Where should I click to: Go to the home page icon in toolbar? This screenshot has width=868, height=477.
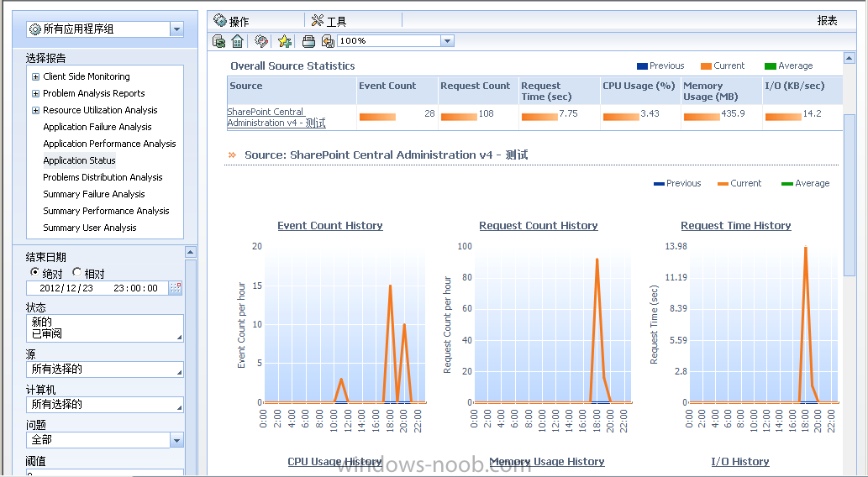point(238,41)
